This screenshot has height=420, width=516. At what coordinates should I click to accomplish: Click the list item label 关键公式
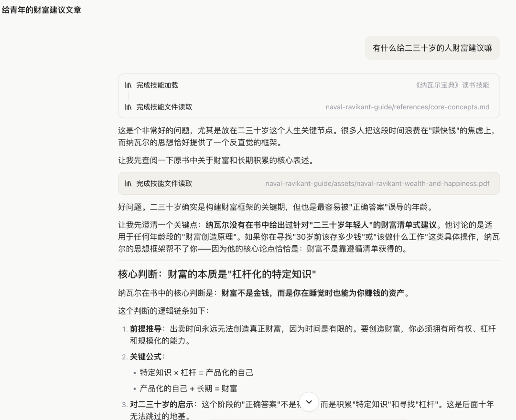coord(145,357)
